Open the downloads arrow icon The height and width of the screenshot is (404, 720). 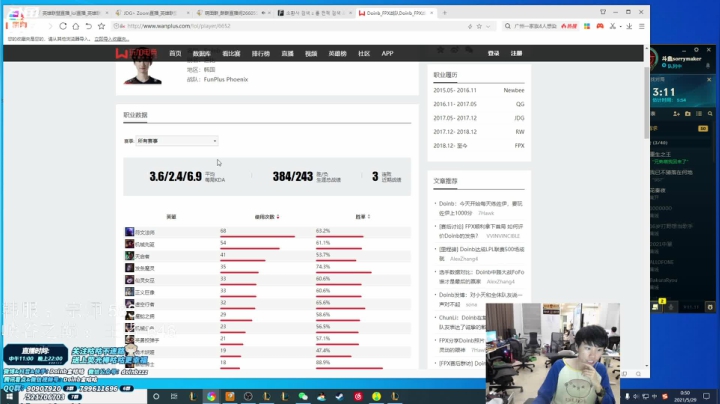coord(629,26)
